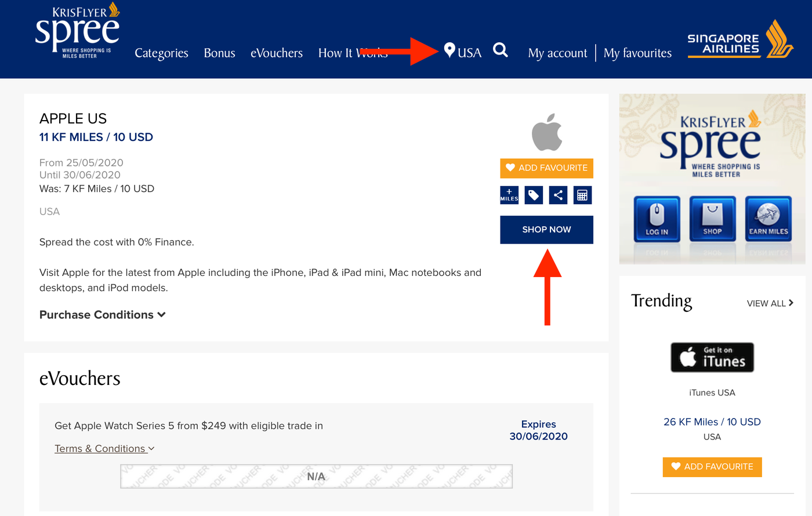Click the add miles icon
Screen dimensions: 812x516
(509, 195)
